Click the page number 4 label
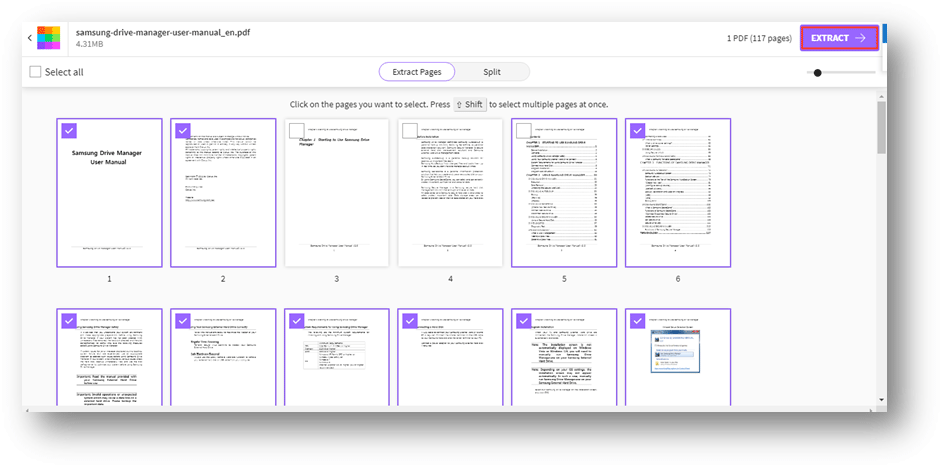 point(450,279)
